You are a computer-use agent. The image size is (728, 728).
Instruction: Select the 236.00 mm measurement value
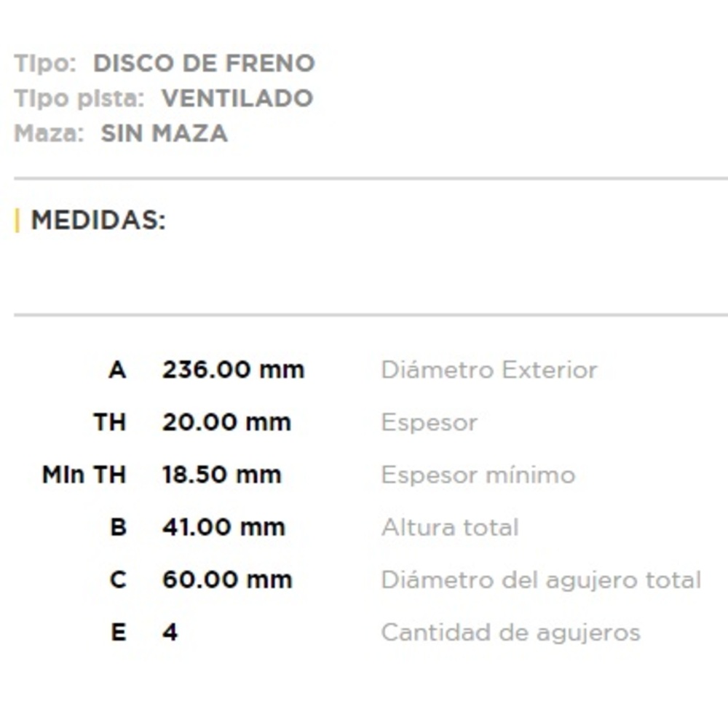coord(233,370)
